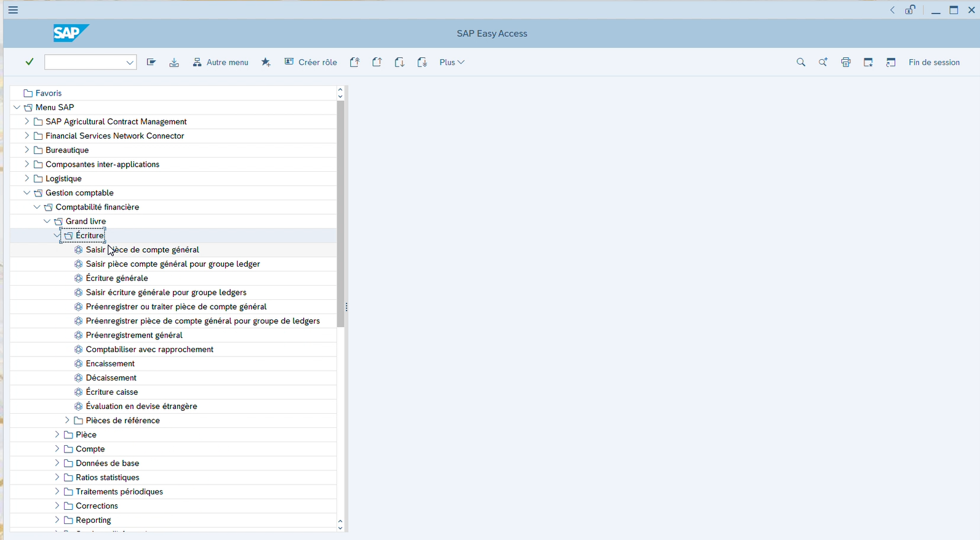Open the command field dropdown arrow
The height and width of the screenshot is (540, 980).
130,62
